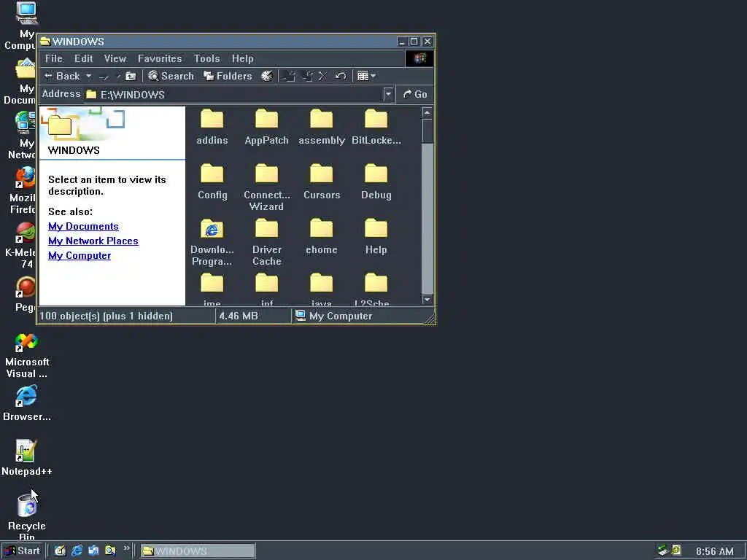Open the File menu
Viewport: 747px width, 560px height.
54,58
